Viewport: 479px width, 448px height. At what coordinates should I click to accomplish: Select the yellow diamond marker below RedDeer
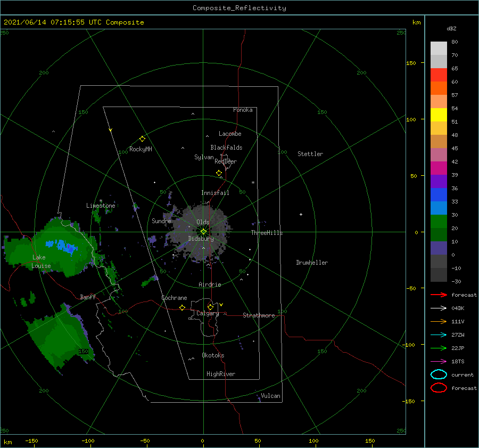click(219, 173)
